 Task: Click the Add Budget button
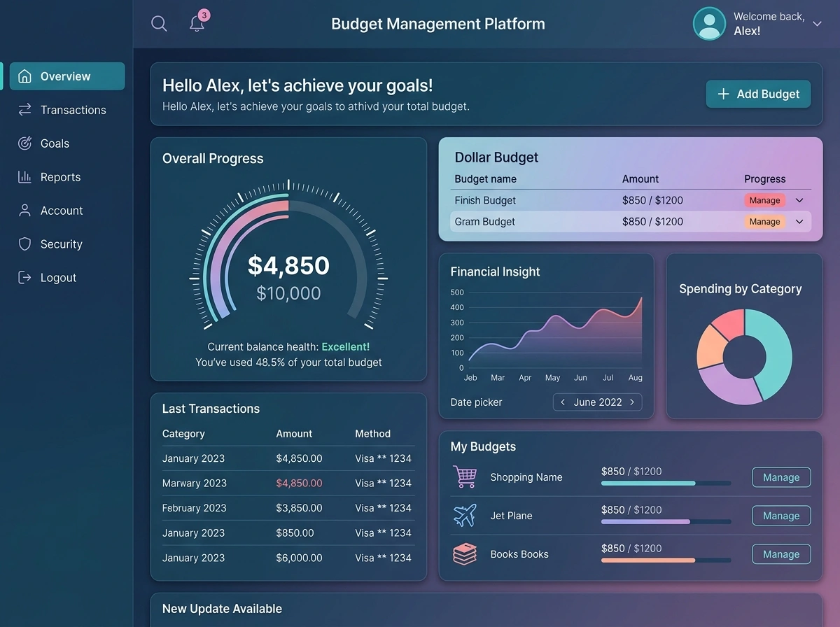(758, 94)
